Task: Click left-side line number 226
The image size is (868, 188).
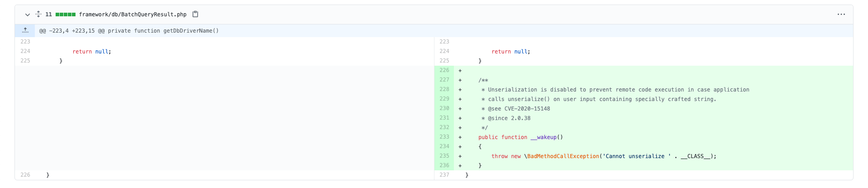Action: pos(25,175)
